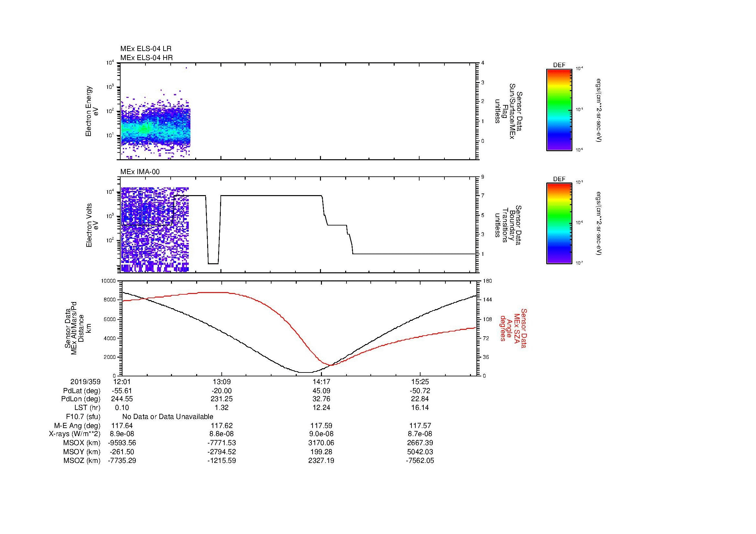756x534 pixels.
Task: Click the 'F10.7 (sfu)' row label
Action: 83,417
